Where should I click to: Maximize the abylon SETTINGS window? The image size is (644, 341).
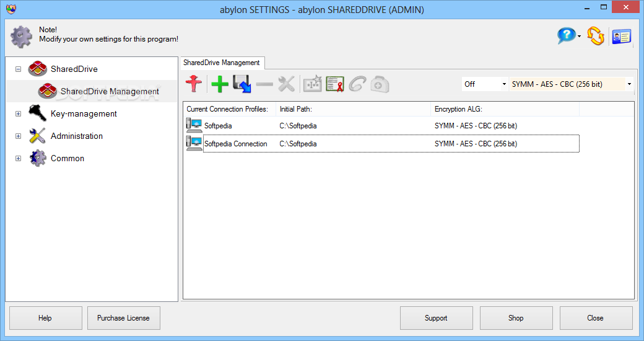click(603, 7)
